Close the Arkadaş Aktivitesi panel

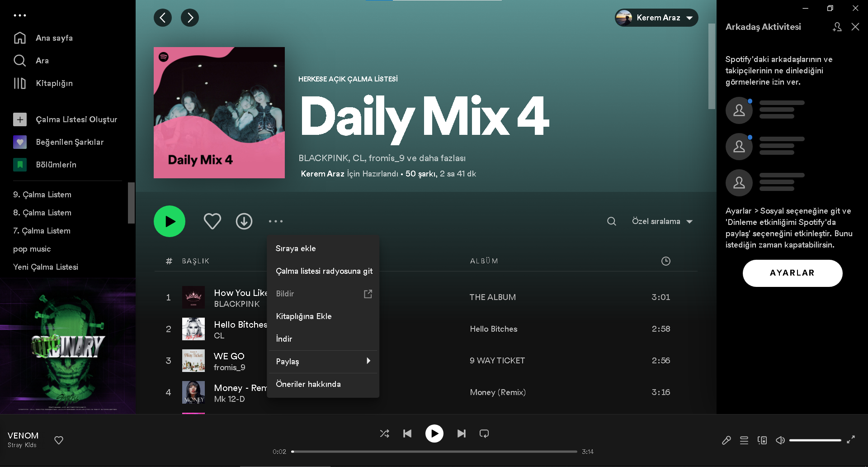(855, 27)
